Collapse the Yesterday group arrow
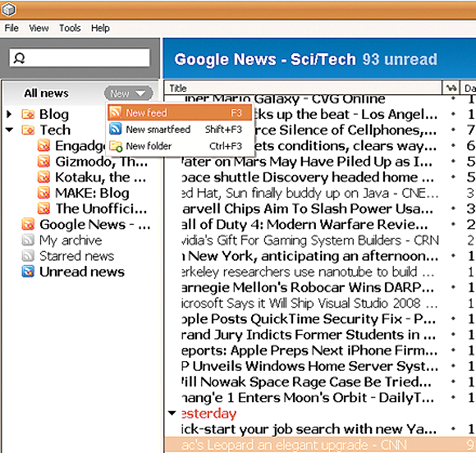 point(172,413)
